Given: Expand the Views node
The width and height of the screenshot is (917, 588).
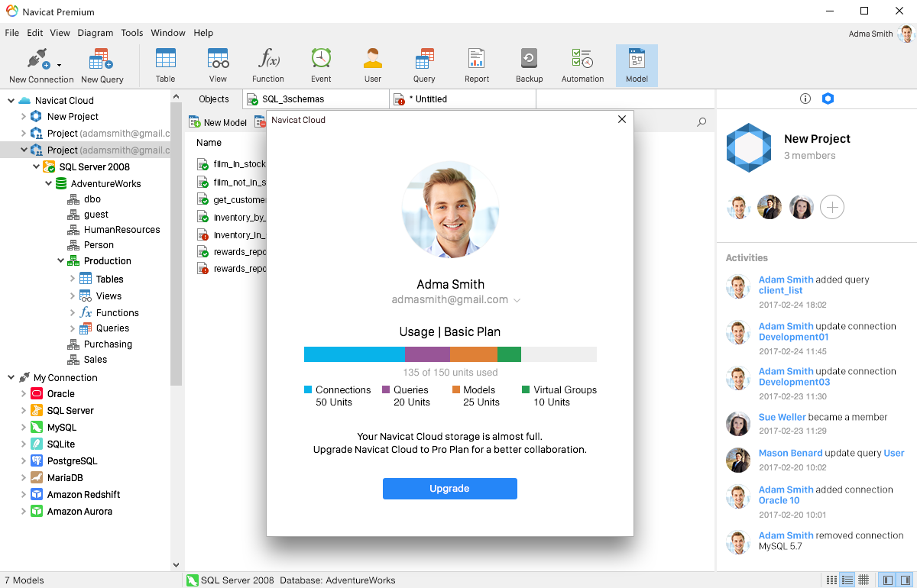Looking at the screenshot, I should tap(73, 296).
